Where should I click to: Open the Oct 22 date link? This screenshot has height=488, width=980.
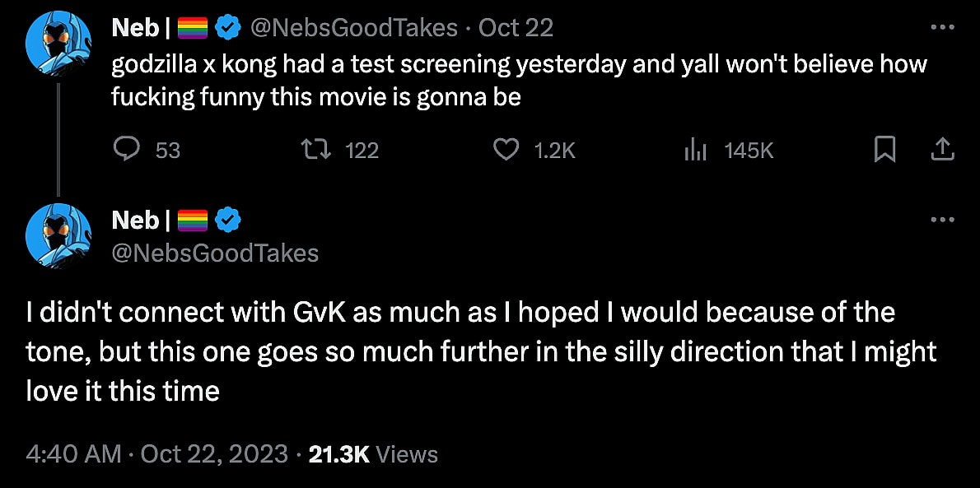[516, 28]
